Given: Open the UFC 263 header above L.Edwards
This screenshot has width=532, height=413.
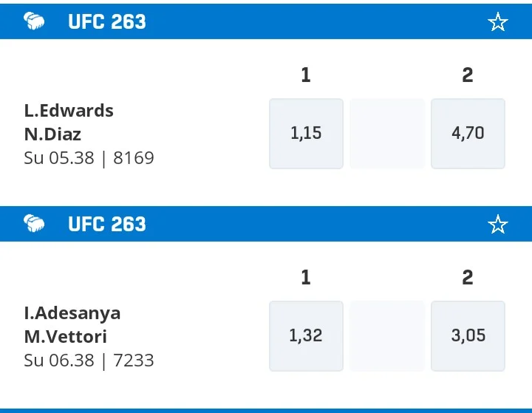Looking at the screenshot, I should [x=107, y=22].
